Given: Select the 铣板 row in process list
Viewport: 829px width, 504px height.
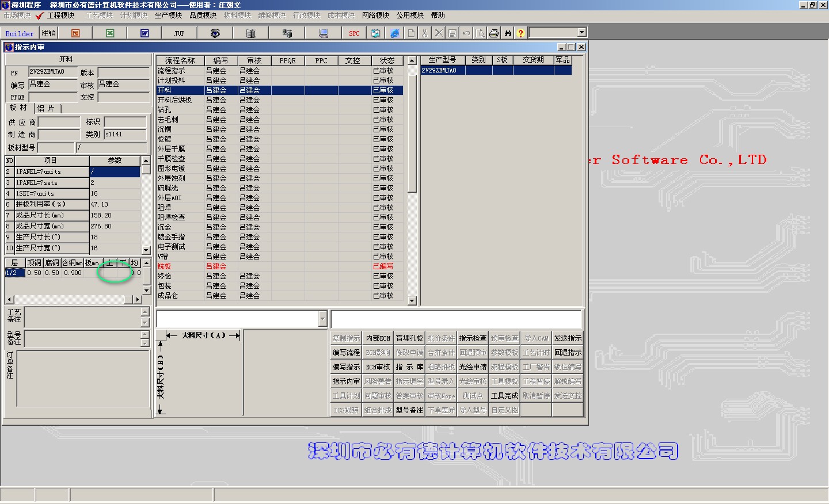Looking at the screenshot, I should (279, 266).
